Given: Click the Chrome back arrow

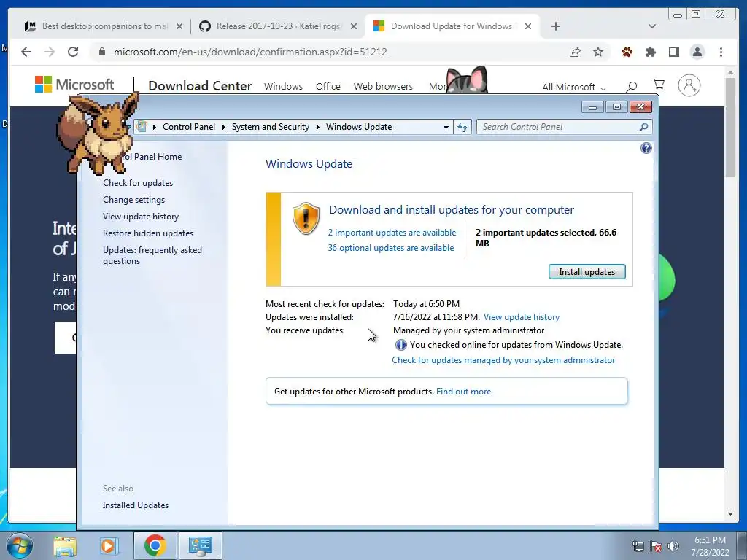Looking at the screenshot, I should 26,52.
